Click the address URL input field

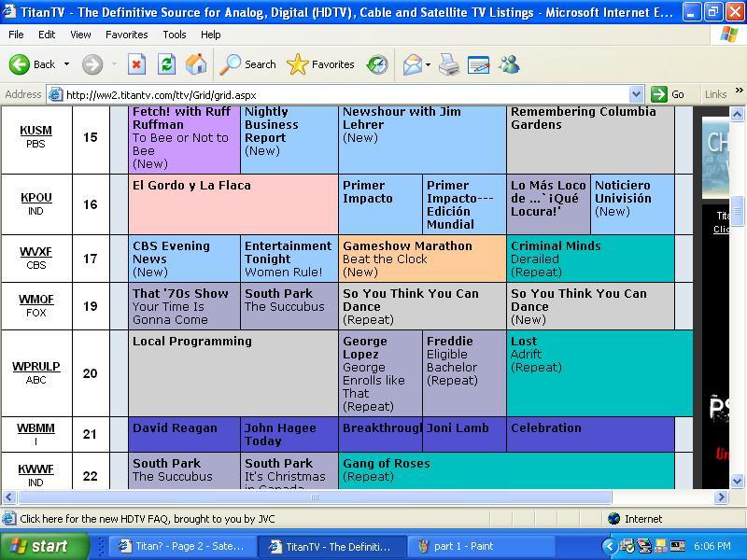click(345, 95)
